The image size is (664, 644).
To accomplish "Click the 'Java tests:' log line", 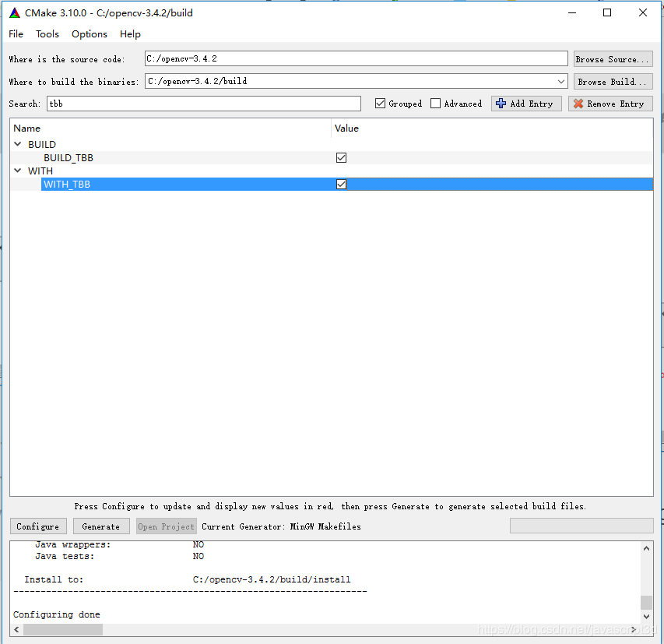I will [x=119, y=556].
